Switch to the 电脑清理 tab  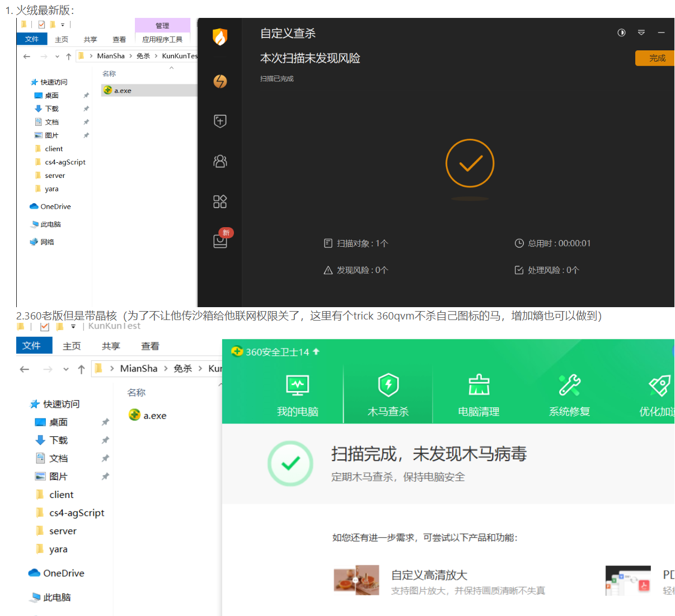point(479,394)
